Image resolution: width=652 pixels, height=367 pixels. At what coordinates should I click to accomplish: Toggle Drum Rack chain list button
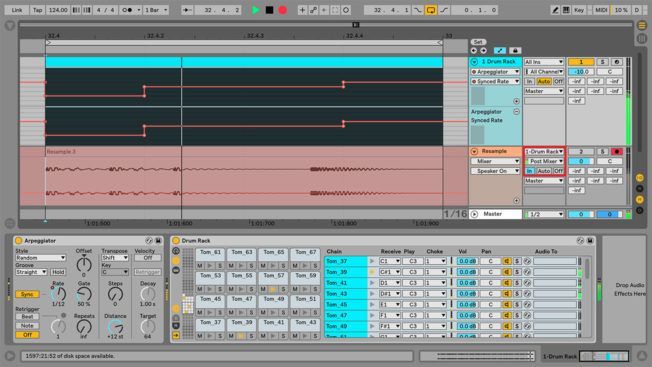(176, 261)
